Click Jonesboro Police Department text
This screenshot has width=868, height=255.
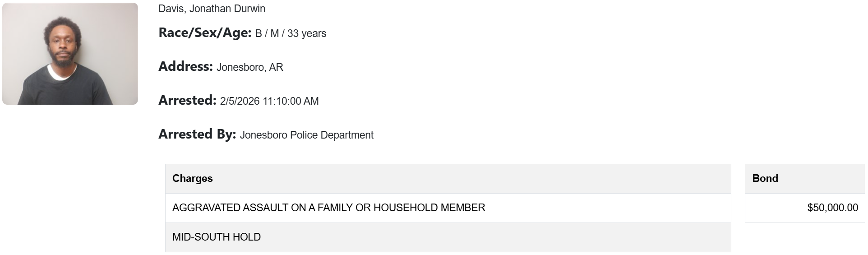(306, 135)
